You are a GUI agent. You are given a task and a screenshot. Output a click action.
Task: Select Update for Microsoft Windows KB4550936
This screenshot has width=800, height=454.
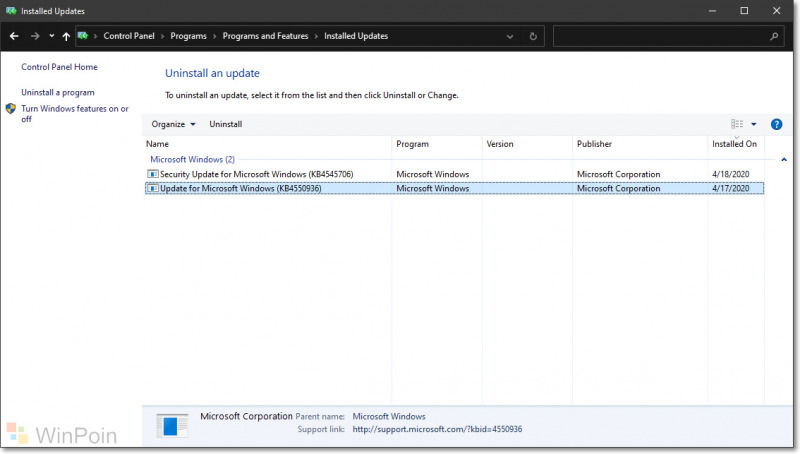tap(454, 188)
